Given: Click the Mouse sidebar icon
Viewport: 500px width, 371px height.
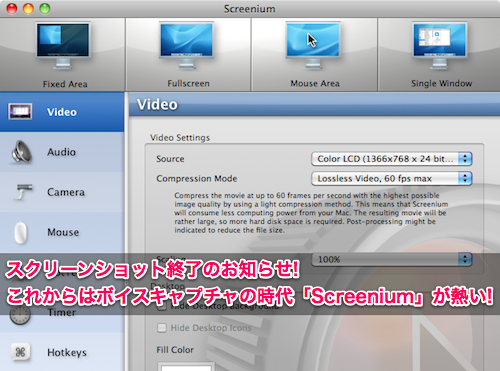Looking at the screenshot, I should (x=21, y=232).
